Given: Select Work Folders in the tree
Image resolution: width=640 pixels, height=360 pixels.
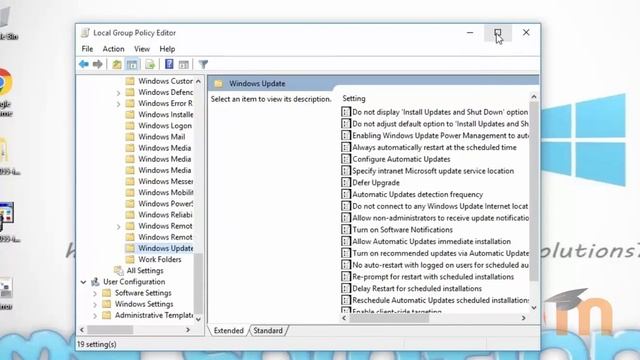Looking at the screenshot, I should pyautogui.click(x=160, y=259).
